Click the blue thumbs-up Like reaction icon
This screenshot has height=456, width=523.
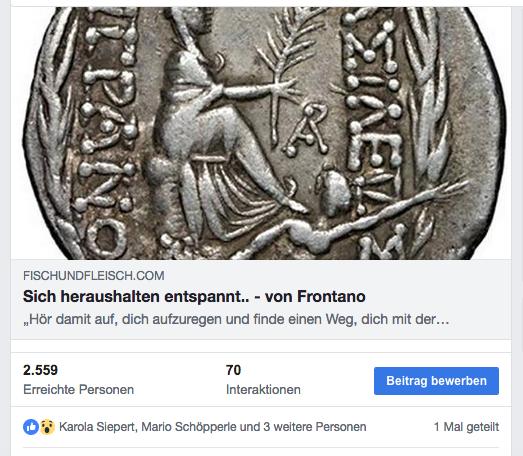coord(31,427)
